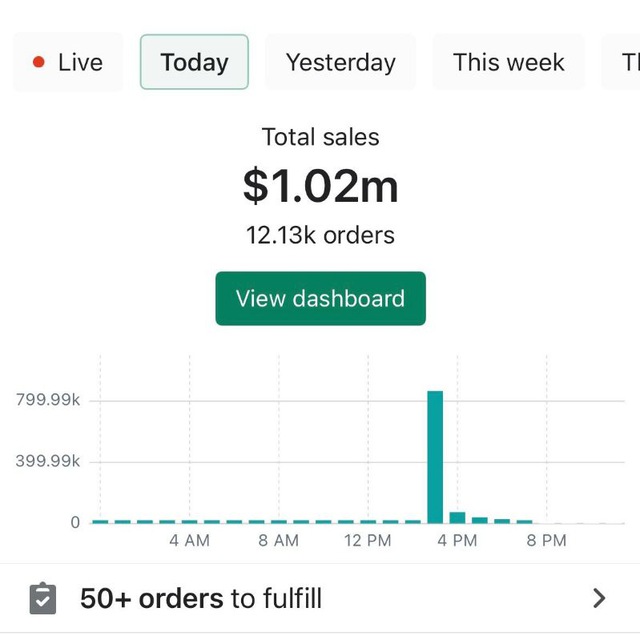Select the partially visible tab after This week
640x640 pixels.
[621, 62]
